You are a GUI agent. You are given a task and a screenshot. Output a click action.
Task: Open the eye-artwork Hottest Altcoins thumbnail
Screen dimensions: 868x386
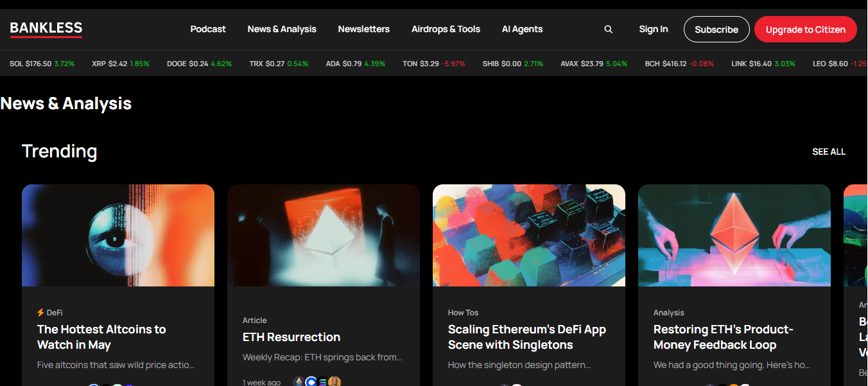[x=118, y=236]
